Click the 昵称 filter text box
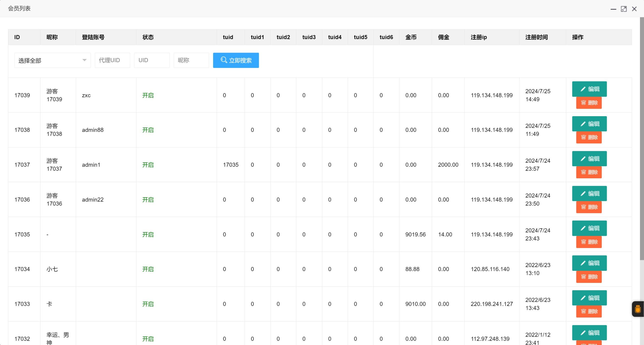The height and width of the screenshot is (345, 644). pos(191,60)
